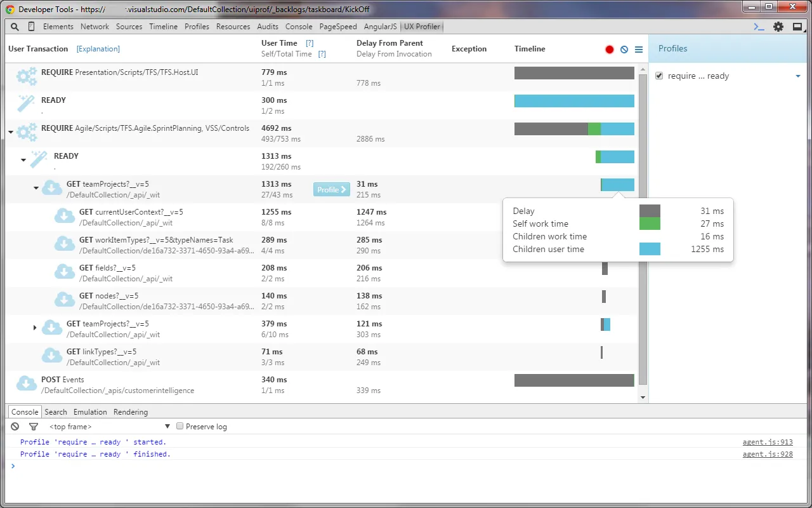Click the green Self work time swatch

point(650,224)
